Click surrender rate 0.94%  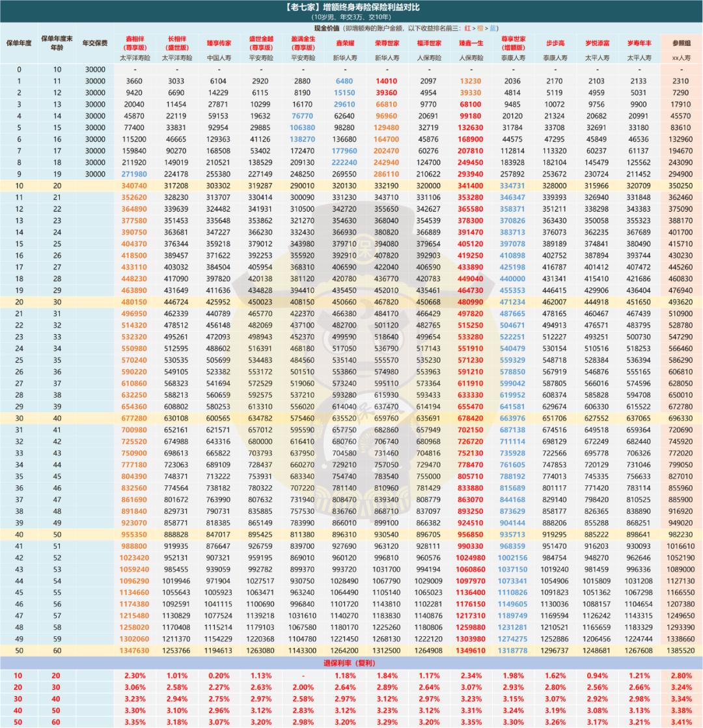(597, 675)
